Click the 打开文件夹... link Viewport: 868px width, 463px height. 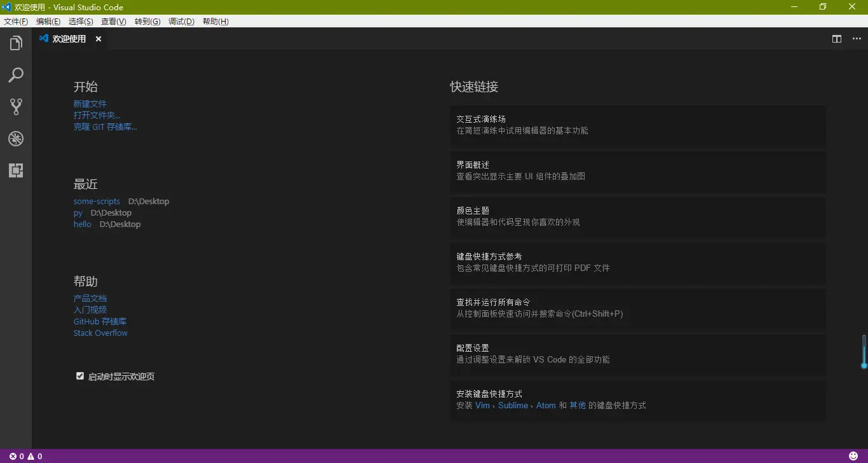tap(97, 115)
